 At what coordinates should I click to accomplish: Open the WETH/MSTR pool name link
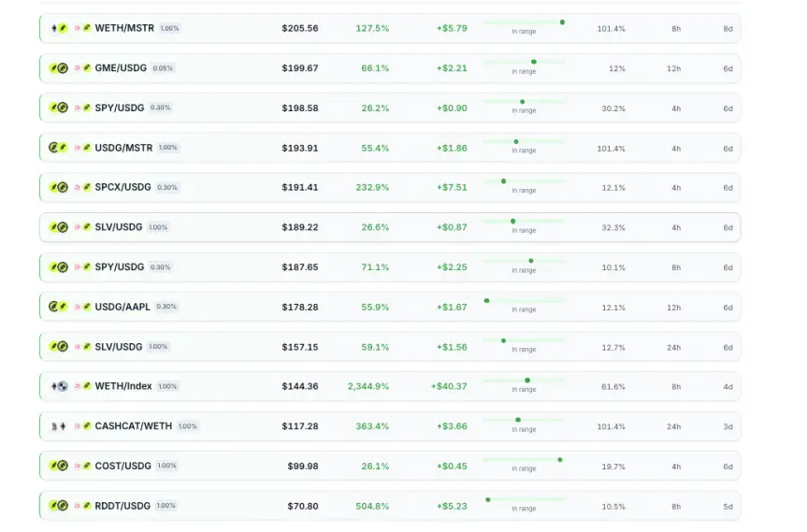pyautogui.click(x=124, y=28)
